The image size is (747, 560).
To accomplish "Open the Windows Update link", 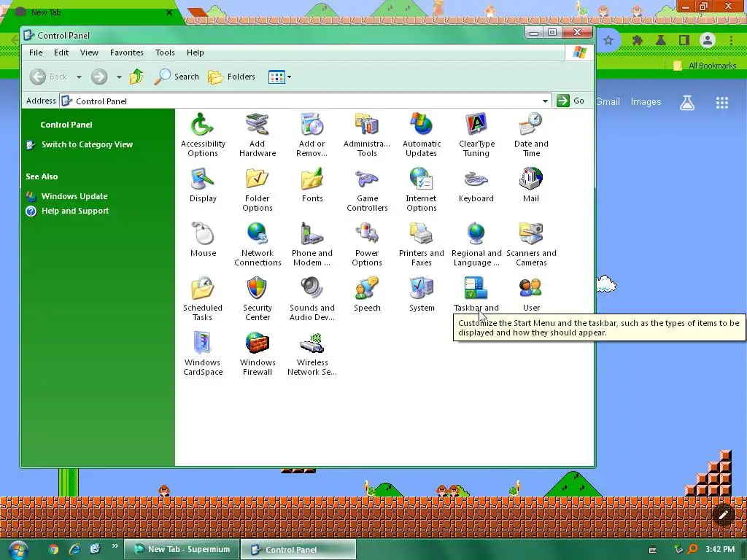I will coord(74,196).
